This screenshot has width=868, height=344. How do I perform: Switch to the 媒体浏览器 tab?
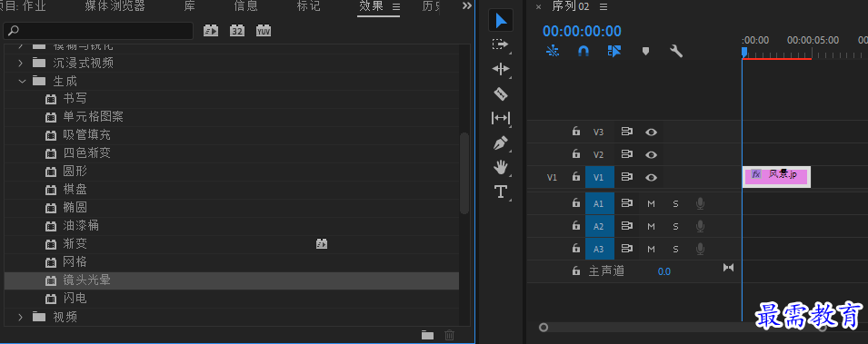coord(115,6)
